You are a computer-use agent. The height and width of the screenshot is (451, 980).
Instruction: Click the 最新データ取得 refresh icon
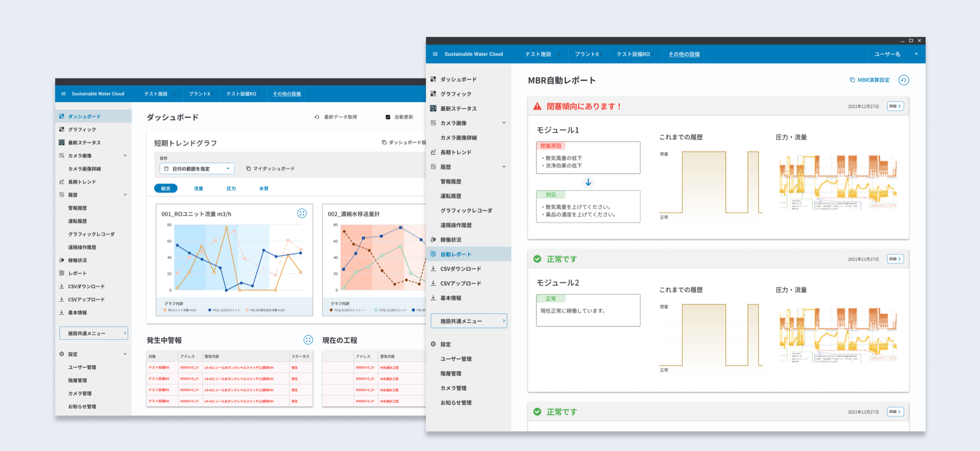pyautogui.click(x=317, y=117)
